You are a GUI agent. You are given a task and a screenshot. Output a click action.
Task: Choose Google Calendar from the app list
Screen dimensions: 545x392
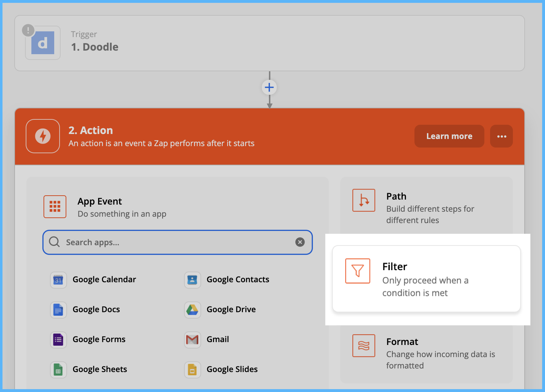click(x=104, y=280)
